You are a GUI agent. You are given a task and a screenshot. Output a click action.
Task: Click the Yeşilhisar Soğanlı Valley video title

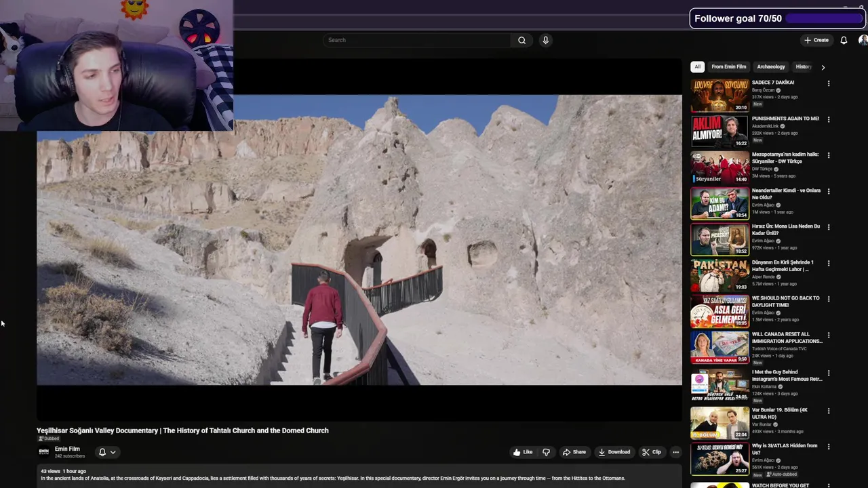pyautogui.click(x=182, y=430)
